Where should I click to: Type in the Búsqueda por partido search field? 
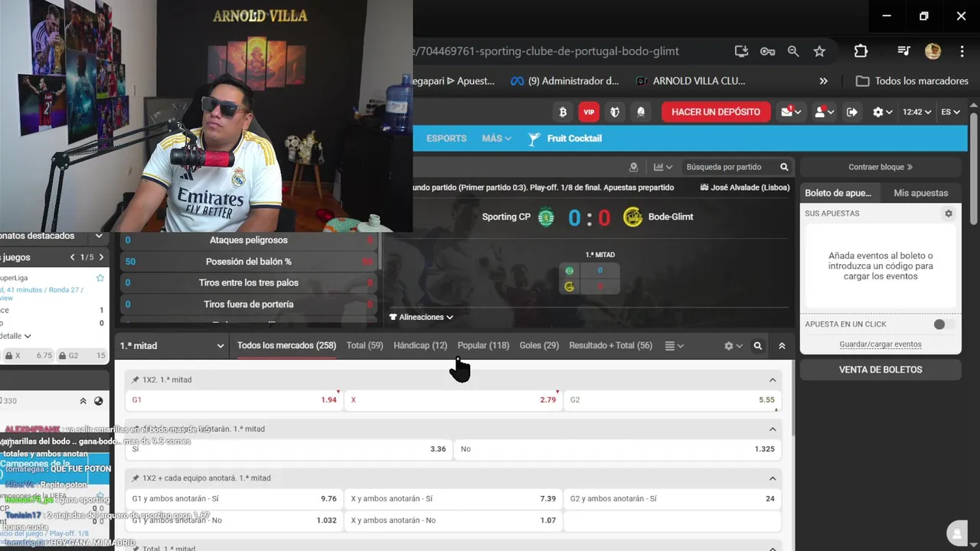pyautogui.click(x=727, y=167)
